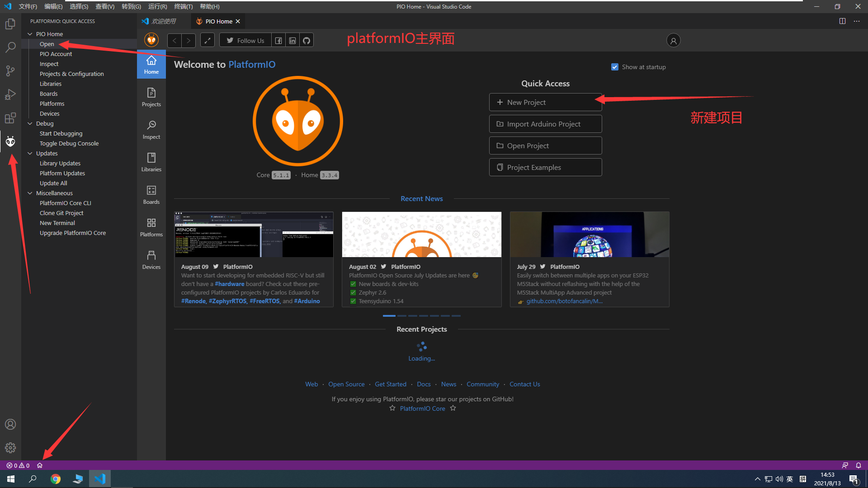Open PlatformIO alien icon in activity bar
Viewport: 868px width, 488px height.
click(10, 142)
